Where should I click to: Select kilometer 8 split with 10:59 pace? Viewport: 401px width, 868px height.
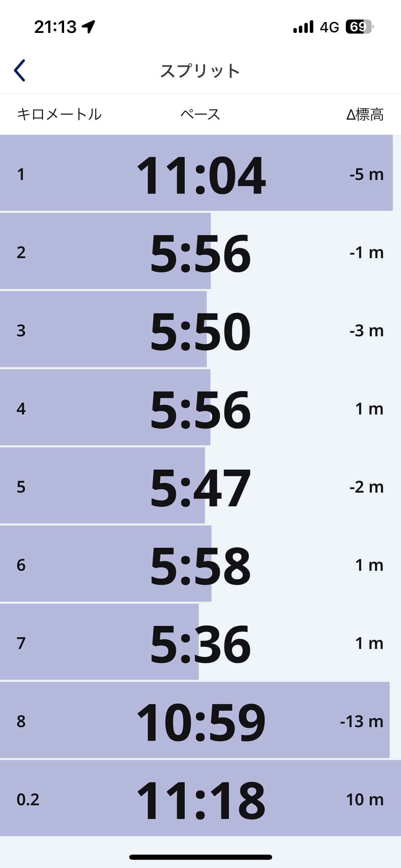pos(200,721)
